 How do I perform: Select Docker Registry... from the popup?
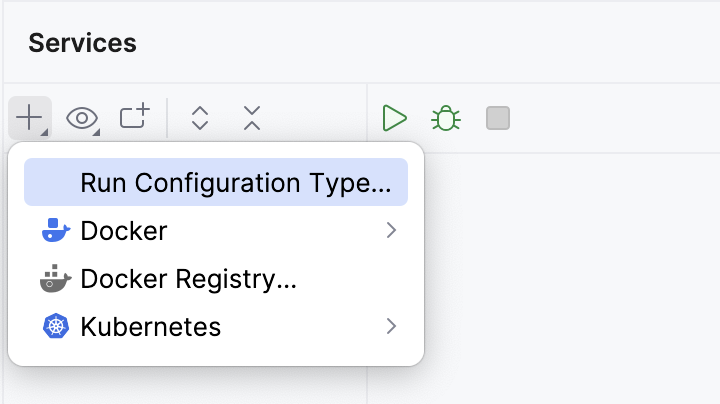pyautogui.click(x=188, y=279)
